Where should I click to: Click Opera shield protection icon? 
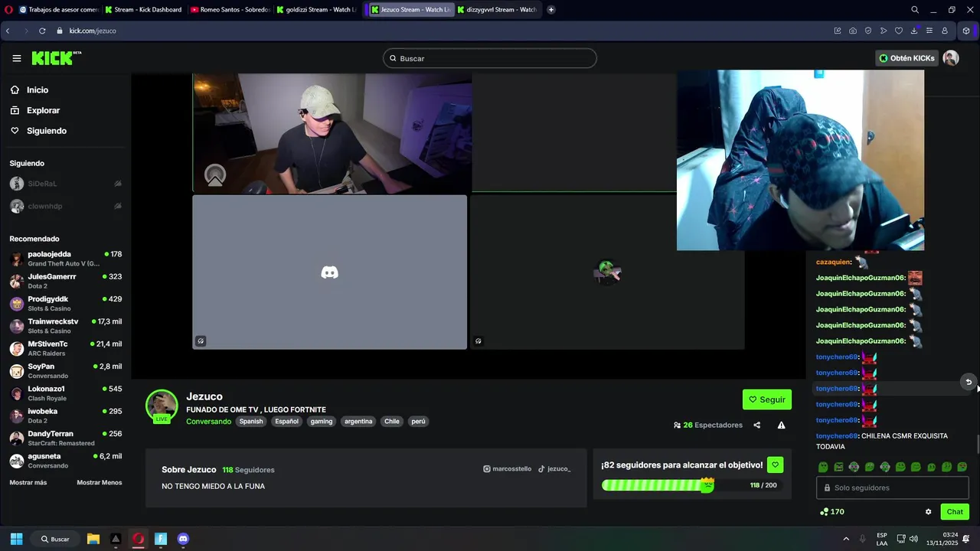(x=868, y=31)
